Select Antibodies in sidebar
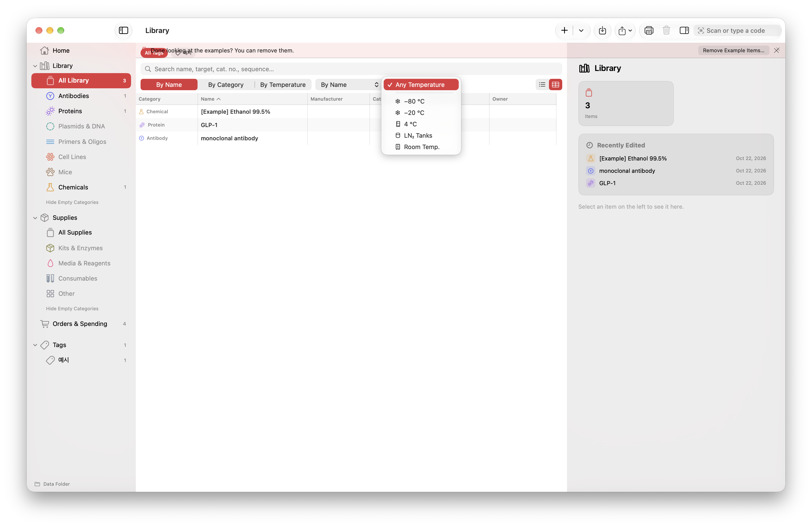 [x=81, y=96]
